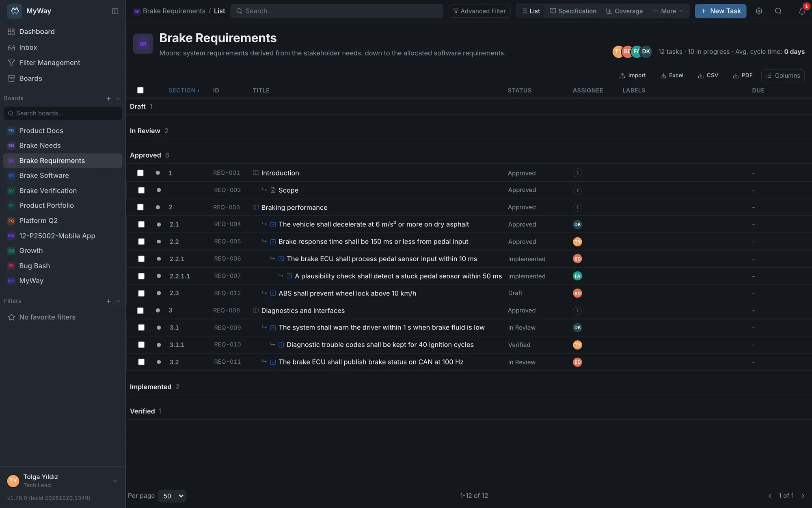
Task: Toggle select-all checkbox in table header
Action: click(140, 90)
